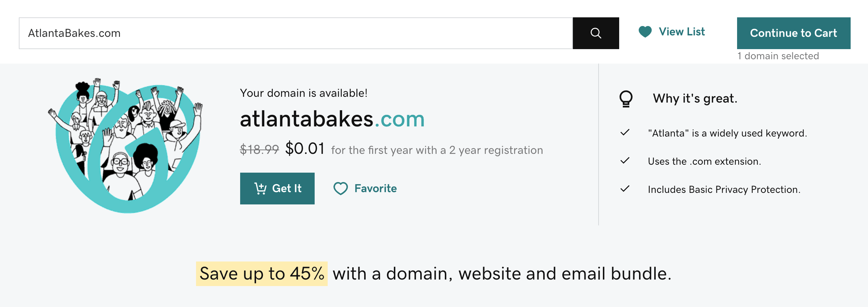This screenshot has width=868, height=307.
Task: Open View List to see saved domains
Action: (x=681, y=32)
